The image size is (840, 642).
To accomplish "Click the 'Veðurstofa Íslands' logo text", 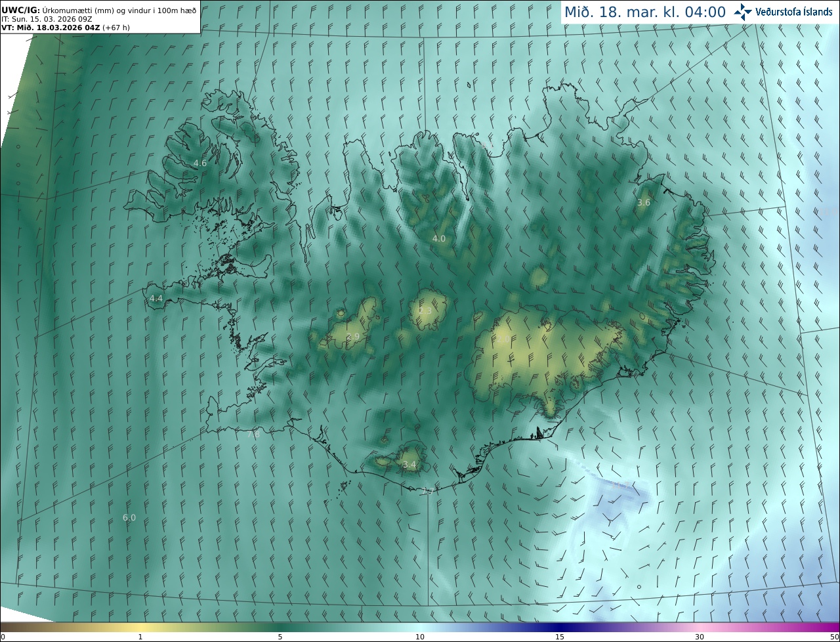I will 794,12.
